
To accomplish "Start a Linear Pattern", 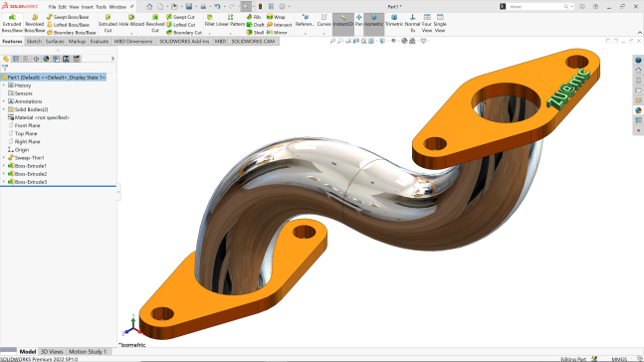I will point(230,24).
